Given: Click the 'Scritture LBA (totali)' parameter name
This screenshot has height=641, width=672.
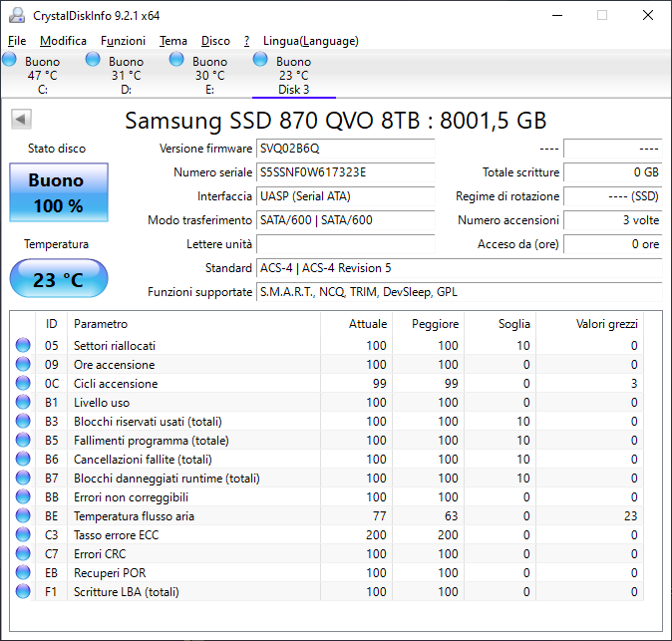Looking at the screenshot, I should [127, 592].
